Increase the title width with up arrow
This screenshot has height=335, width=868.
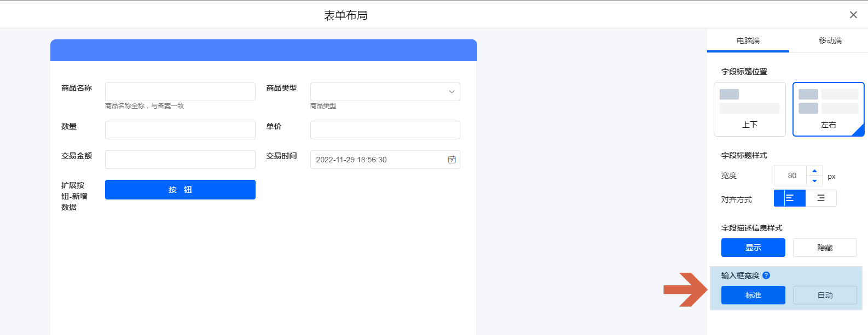pyautogui.click(x=814, y=171)
